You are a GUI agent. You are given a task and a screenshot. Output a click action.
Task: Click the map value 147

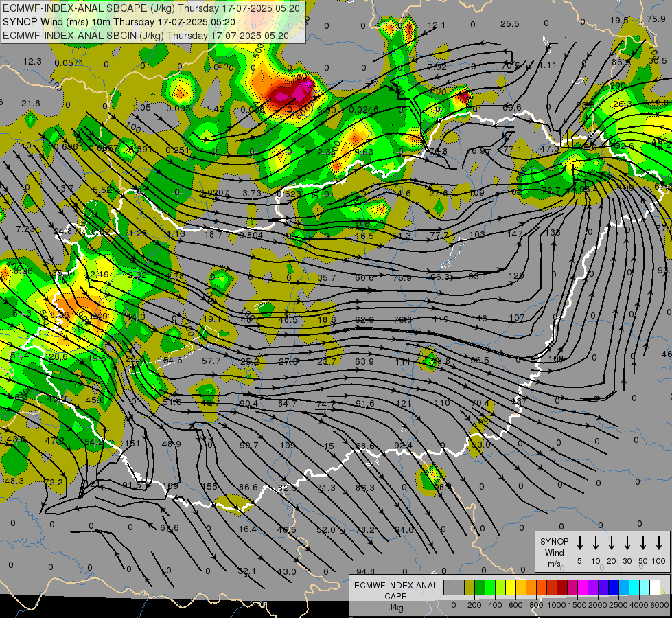tap(515, 233)
